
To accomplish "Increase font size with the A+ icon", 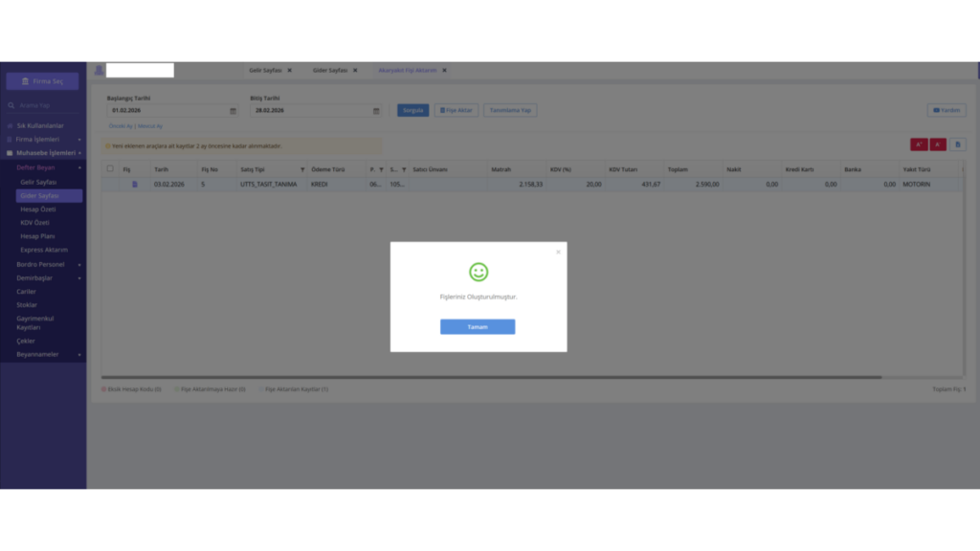I will (x=919, y=144).
